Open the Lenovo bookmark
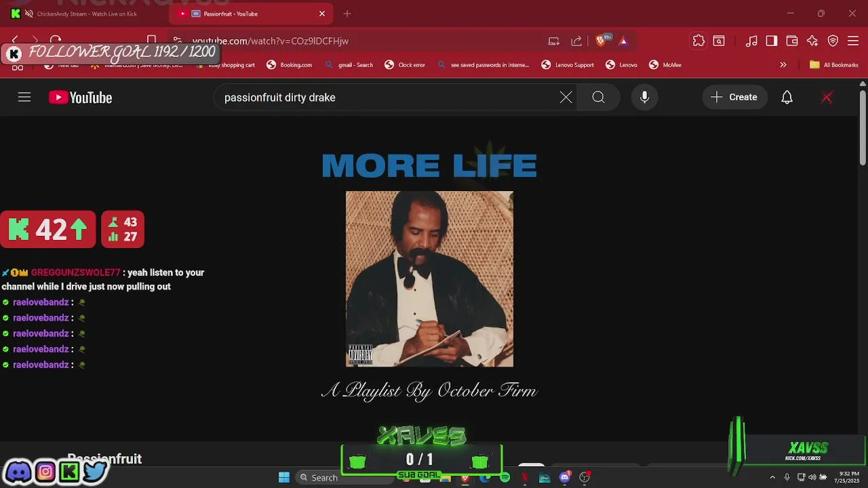This screenshot has width=868, height=488. 621,65
